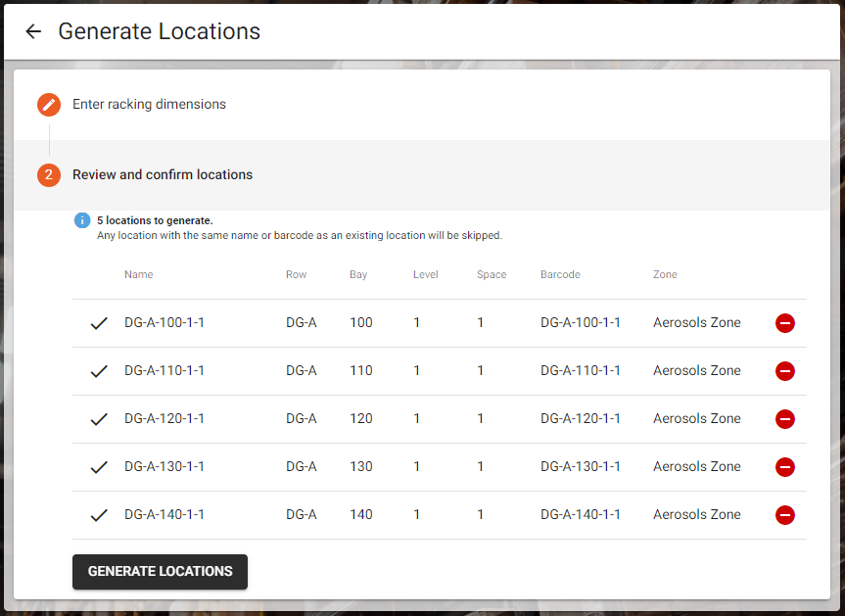Remove location DG-A-110-1-1 with red minus
Image resolution: width=845 pixels, height=616 pixels.
tap(784, 371)
